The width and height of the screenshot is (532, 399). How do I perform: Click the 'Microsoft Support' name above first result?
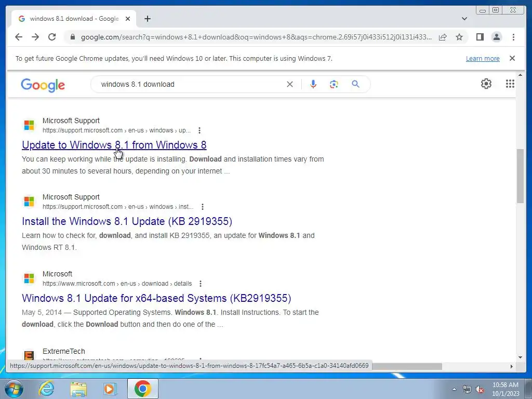[71, 121]
